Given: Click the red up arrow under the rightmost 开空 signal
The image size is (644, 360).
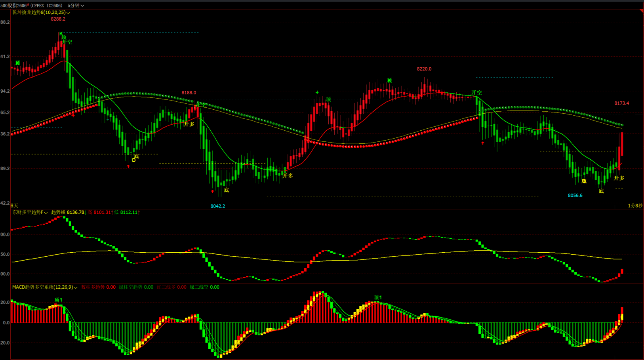Looking at the screenshot, I should pyautogui.click(x=482, y=143).
